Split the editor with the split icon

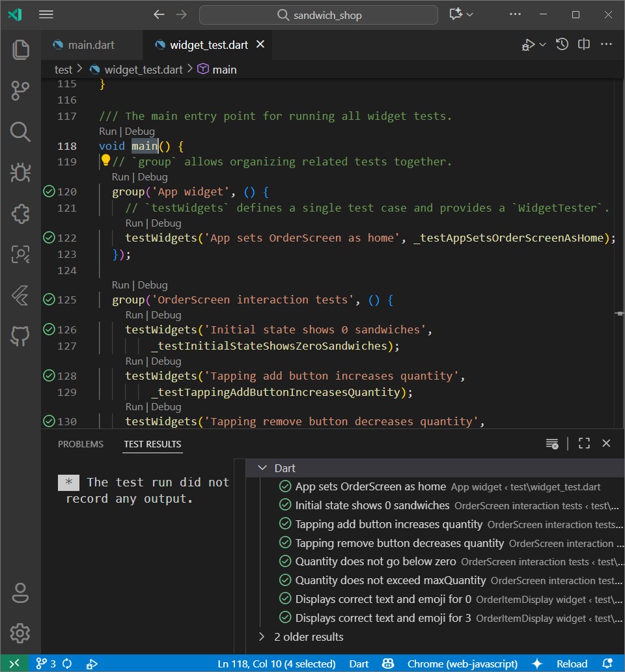[x=583, y=44]
